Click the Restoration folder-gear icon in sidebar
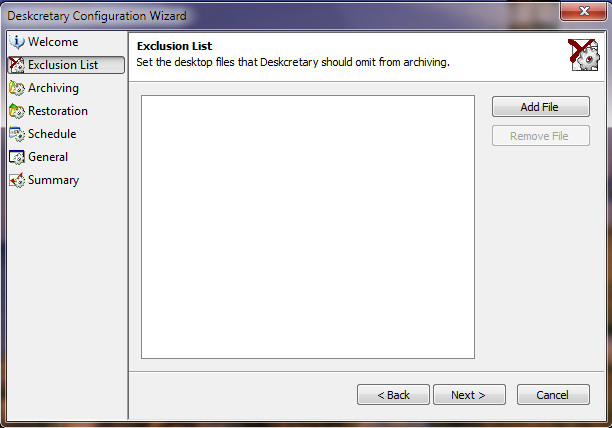This screenshot has width=612, height=428. click(x=17, y=111)
